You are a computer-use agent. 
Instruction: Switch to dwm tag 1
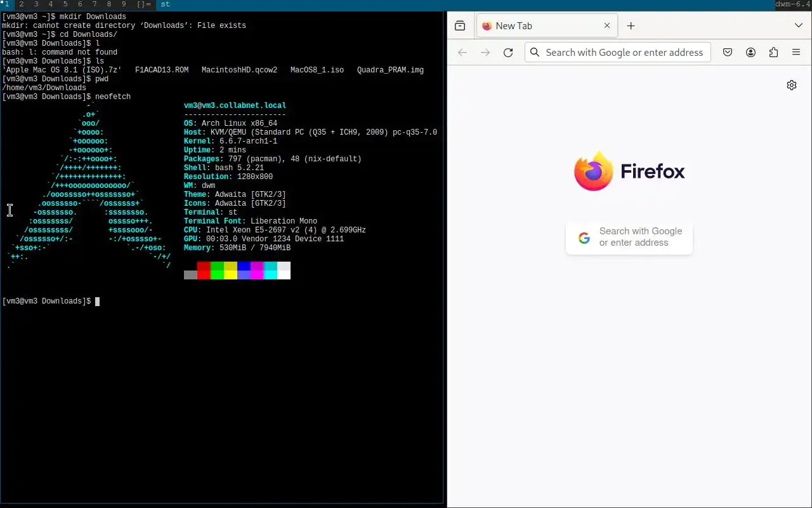(7, 4)
